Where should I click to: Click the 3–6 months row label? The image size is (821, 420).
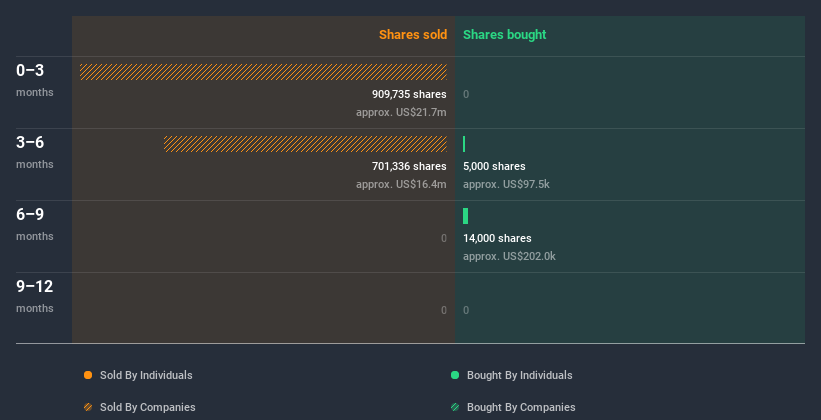coord(35,152)
